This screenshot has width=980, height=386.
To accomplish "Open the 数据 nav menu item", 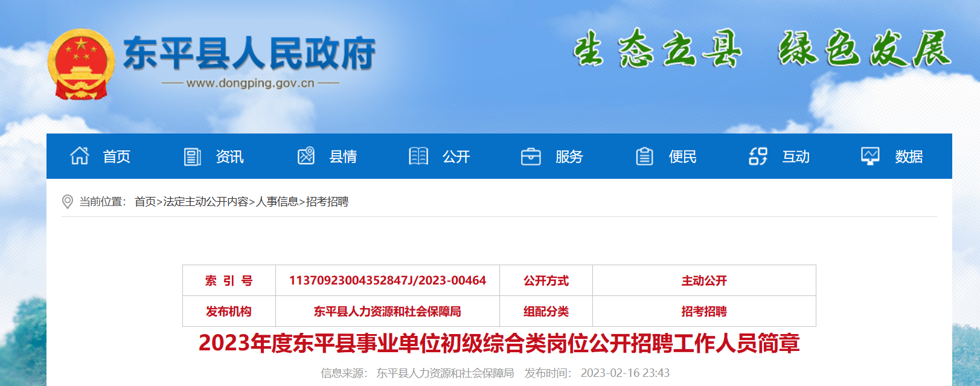I will (909, 156).
